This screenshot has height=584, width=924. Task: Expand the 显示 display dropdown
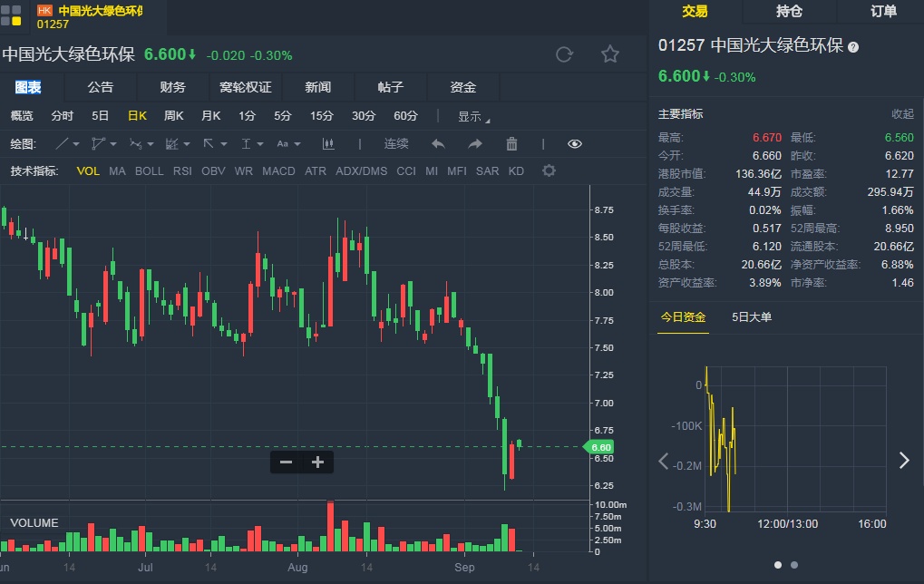coord(473,116)
